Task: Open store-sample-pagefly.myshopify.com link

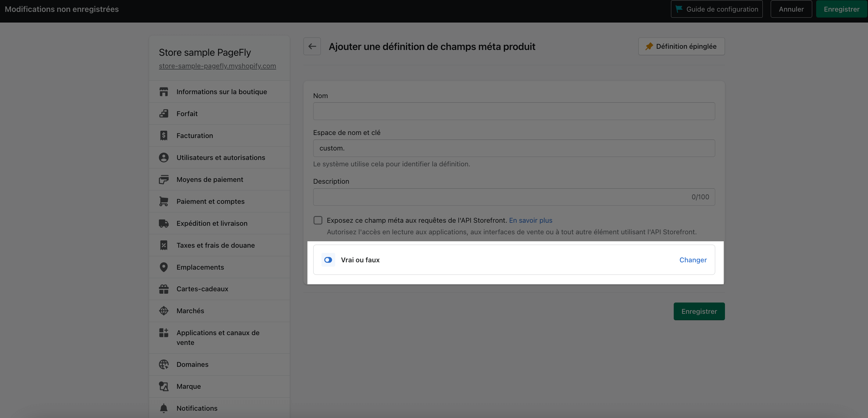Action: [217, 66]
